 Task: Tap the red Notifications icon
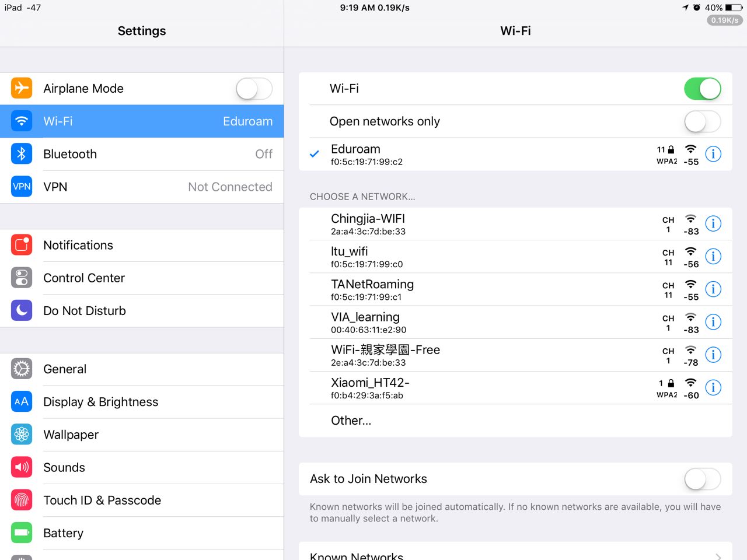tap(22, 245)
